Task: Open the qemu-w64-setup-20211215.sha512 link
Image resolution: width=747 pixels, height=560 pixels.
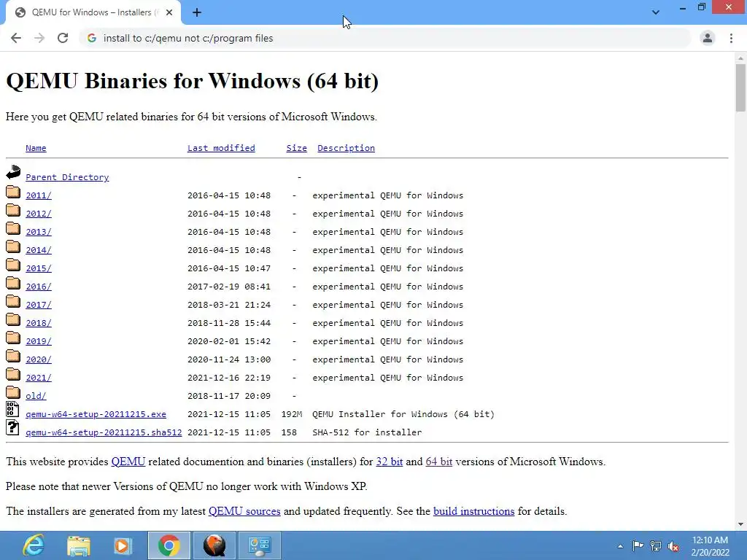Action: click(x=104, y=432)
